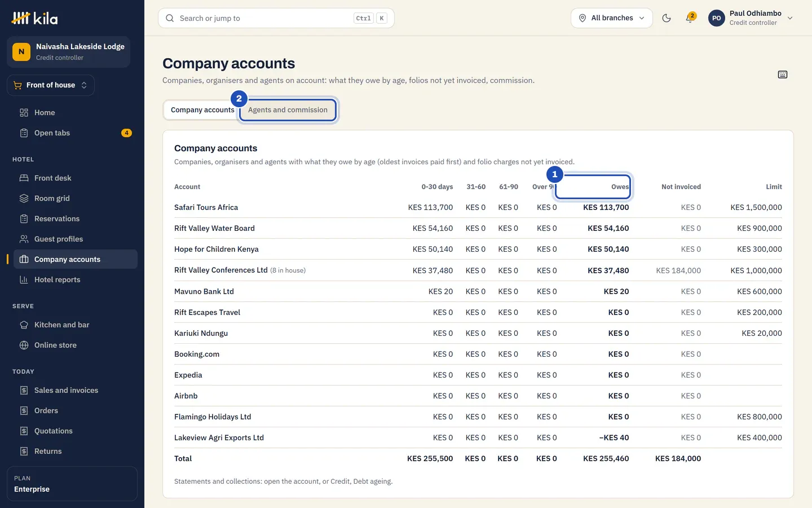The image size is (812, 508).
Task: Click the Kila logo
Action: pos(34,18)
